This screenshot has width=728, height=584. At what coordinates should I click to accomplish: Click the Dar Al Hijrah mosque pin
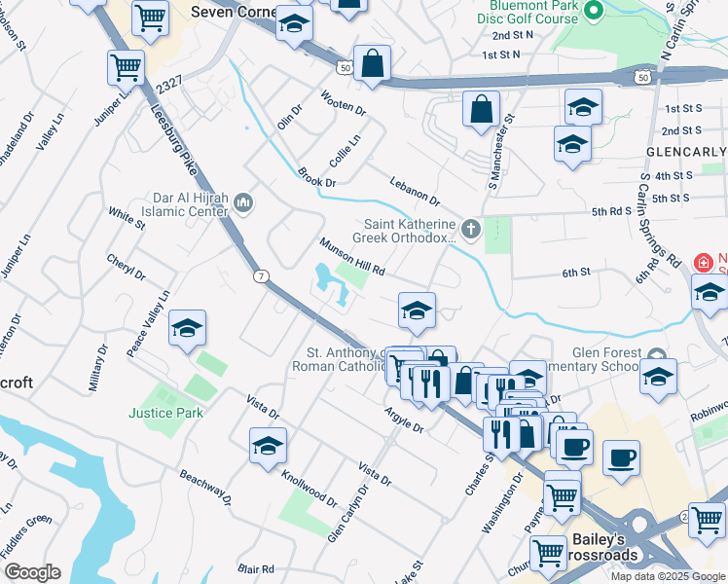click(x=242, y=203)
